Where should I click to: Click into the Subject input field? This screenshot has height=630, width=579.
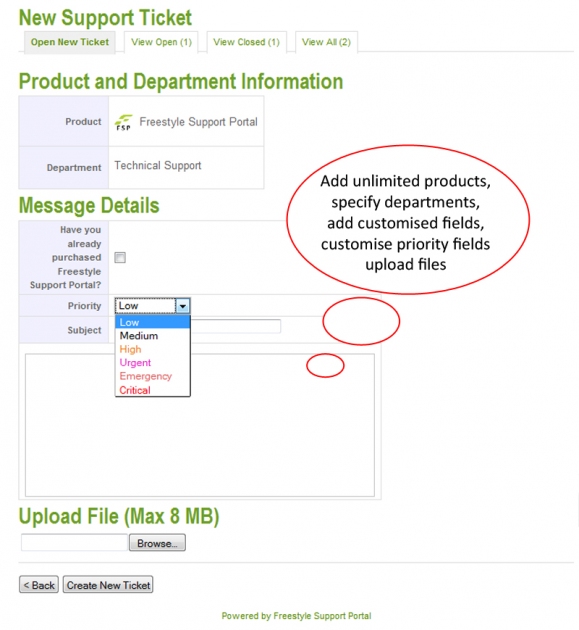coord(235,326)
